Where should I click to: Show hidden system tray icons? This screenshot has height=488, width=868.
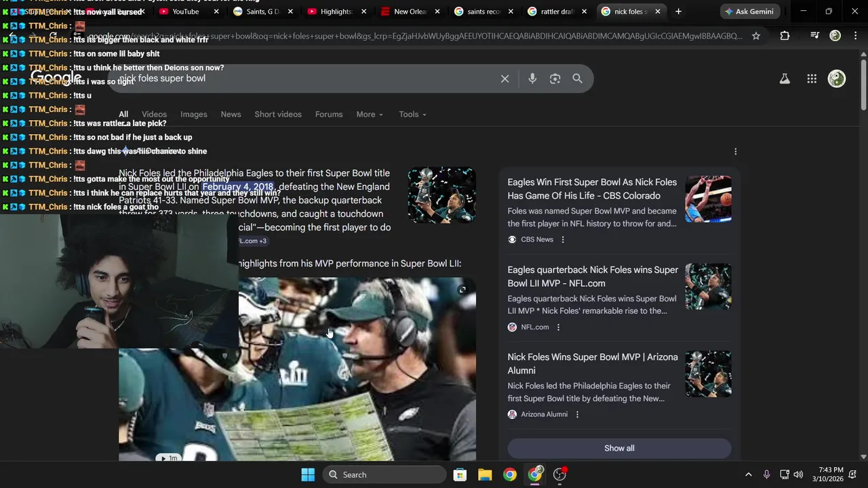(x=748, y=474)
